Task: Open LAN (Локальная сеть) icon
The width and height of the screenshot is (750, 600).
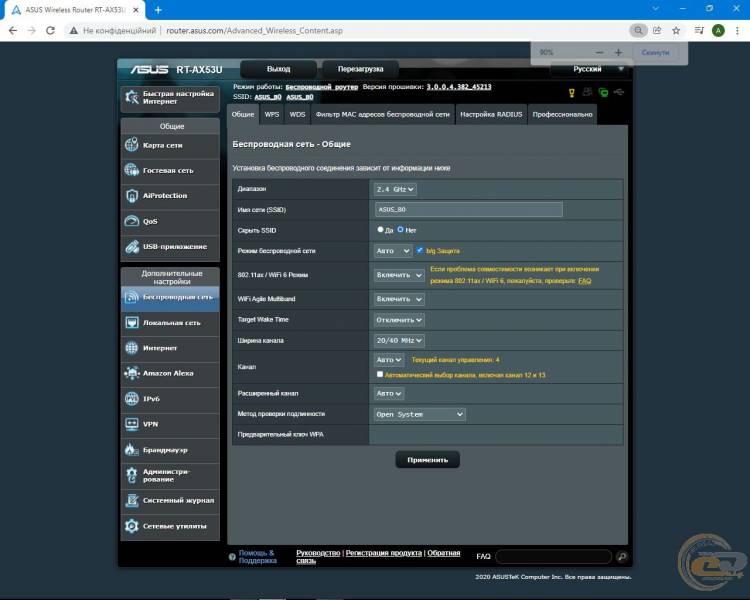Action: click(132, 322)
